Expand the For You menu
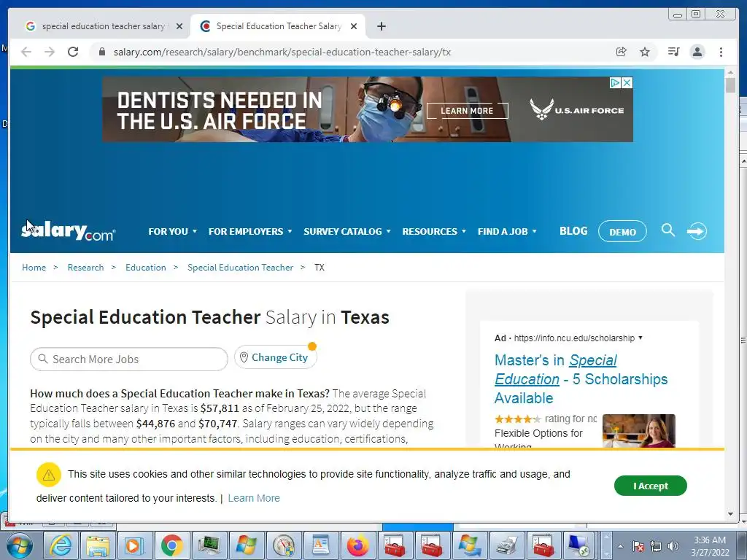Viewport: 747px width, 560px height. [x=172, y=231]
